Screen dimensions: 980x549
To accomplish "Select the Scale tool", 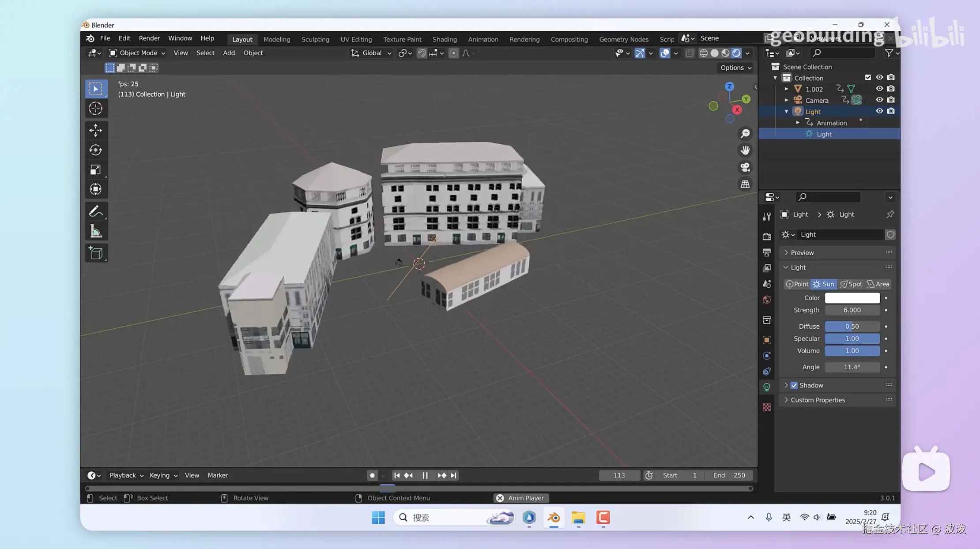I will click(95, 170).
